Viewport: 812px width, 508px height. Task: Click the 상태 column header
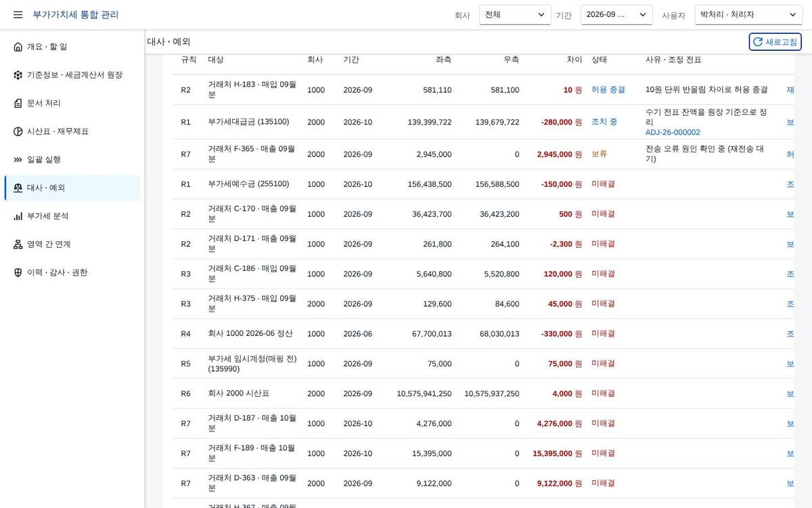(600, 60)
